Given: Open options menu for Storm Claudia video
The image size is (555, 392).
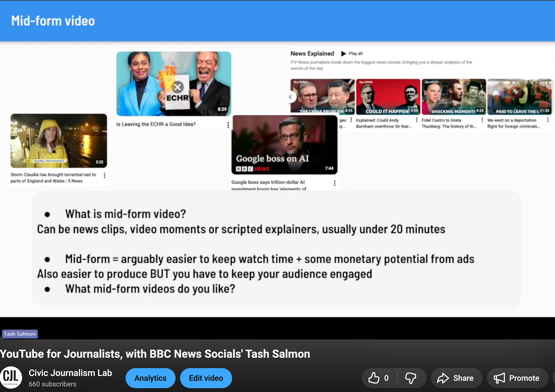Looking at the screenshot, I should coord(104,175).
